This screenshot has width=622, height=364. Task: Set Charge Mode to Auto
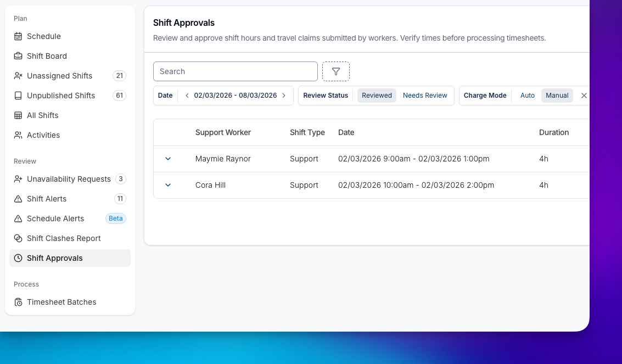click(x=527, y=95)
